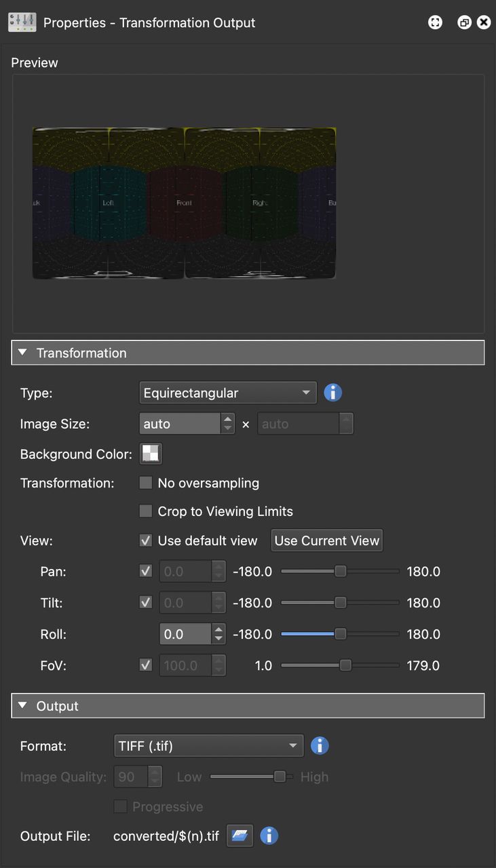View info for the TIFF output format
The height and width of the screenshot is (868, 496).
pos(320,745)
